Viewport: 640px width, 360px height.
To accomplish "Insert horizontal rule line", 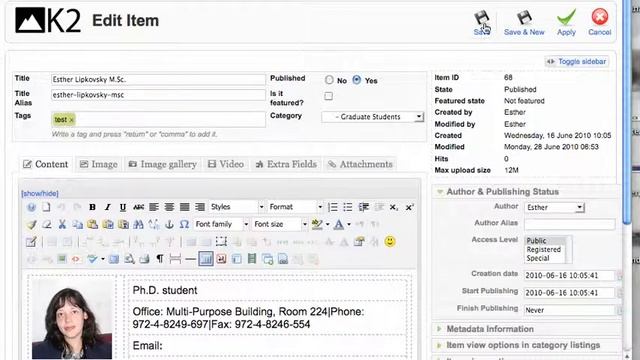I will pos(190,259).
